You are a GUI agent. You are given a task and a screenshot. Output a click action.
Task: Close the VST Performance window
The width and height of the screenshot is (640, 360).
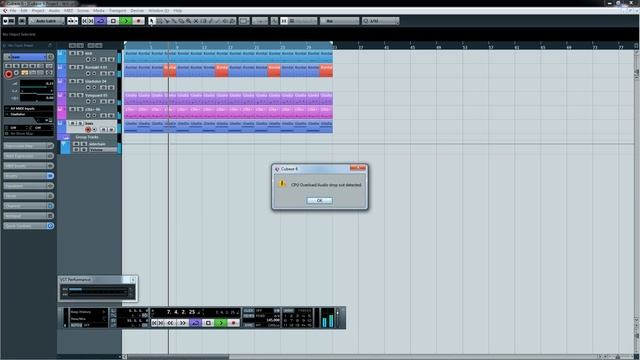coord(133,280)
